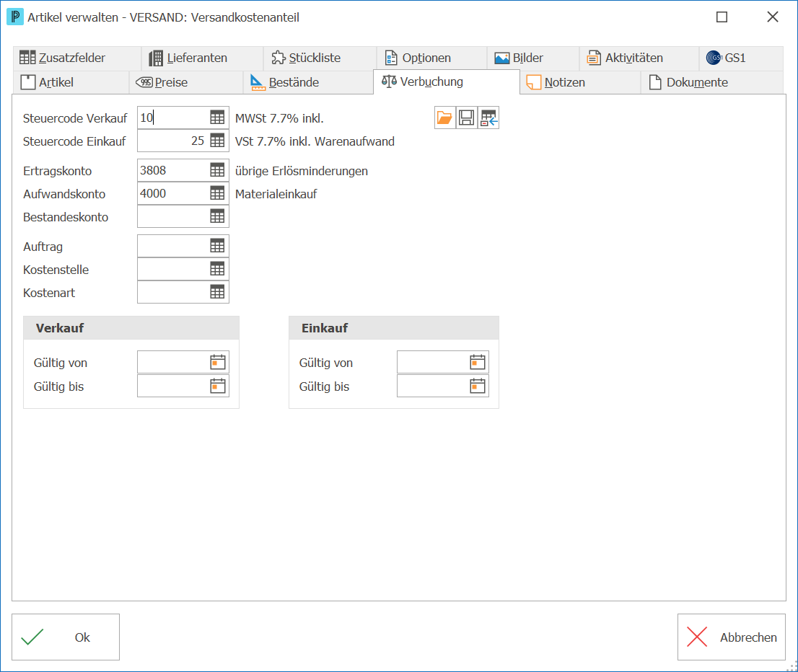Click the floppy disk save icon

pyautogui.click(x=466, y=118)
